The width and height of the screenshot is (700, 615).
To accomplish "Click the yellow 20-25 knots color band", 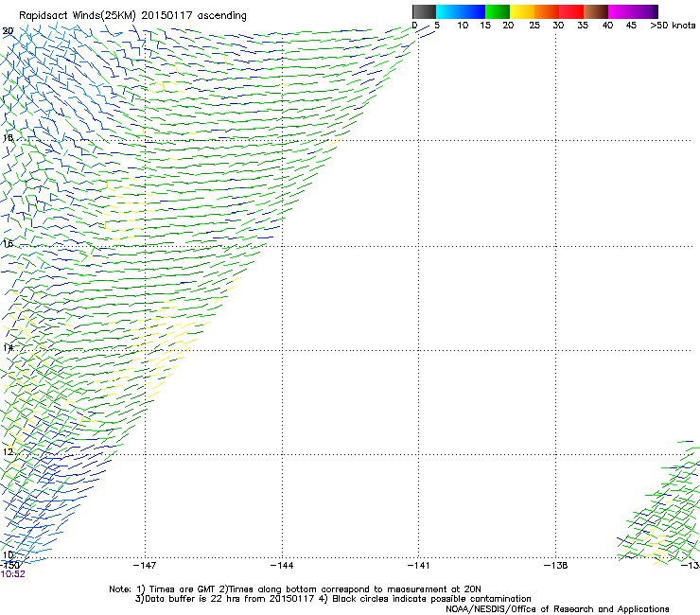I will pos(522,11).
